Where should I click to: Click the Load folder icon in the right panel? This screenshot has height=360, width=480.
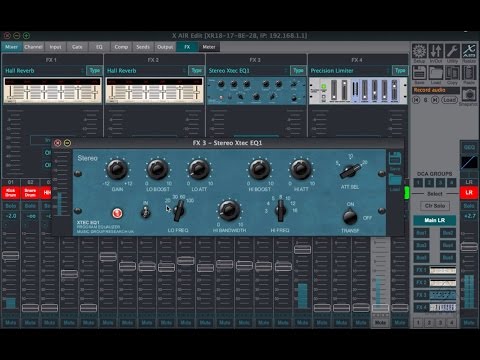tap(436, 72)
